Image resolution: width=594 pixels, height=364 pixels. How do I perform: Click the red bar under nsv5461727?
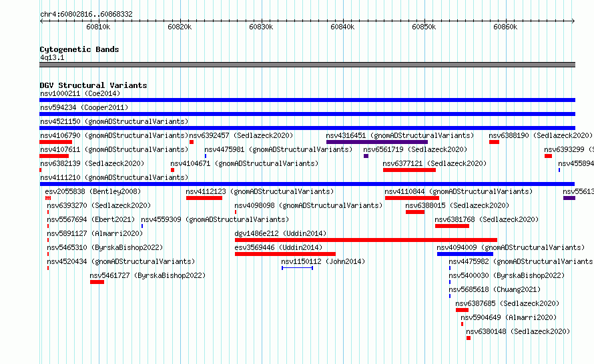pyautogui.click(x=97, y=282)
